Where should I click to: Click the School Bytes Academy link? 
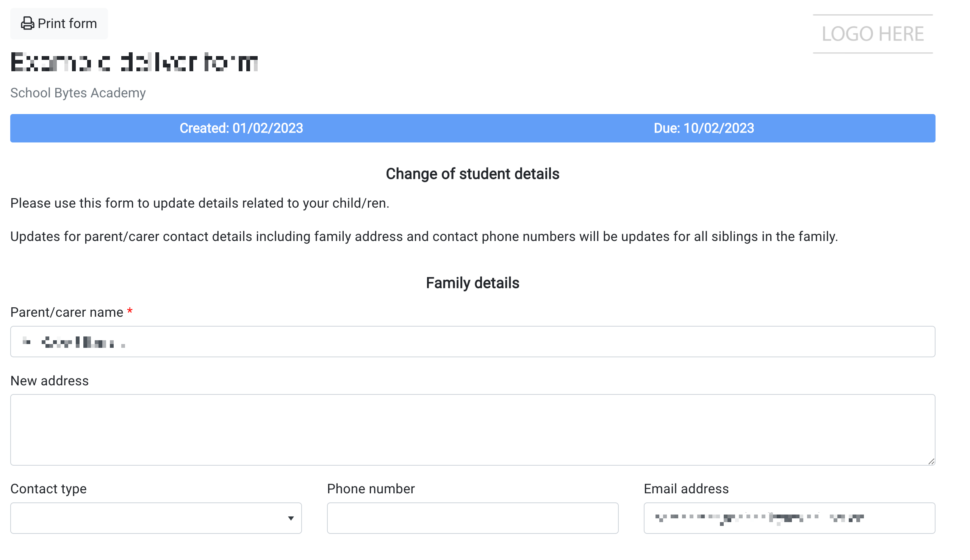pyautogui.click(x=78, y=93)
